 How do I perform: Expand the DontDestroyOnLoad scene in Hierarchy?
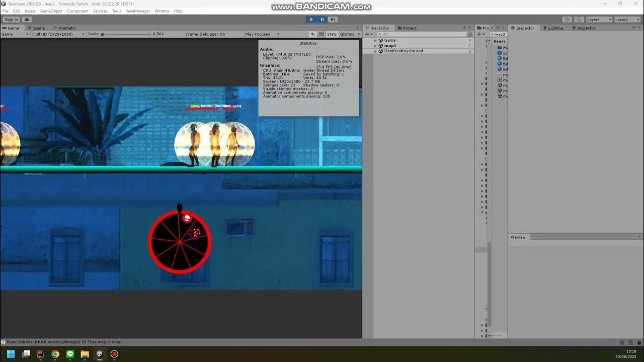[x=375, y=51]
